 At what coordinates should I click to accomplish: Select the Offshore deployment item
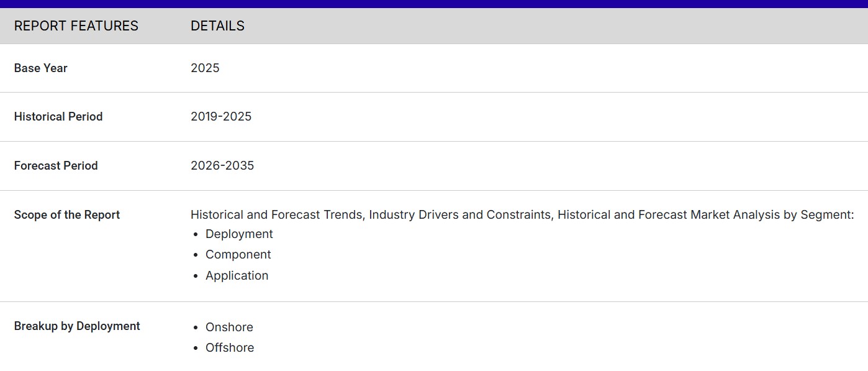(x=230, y=348)
